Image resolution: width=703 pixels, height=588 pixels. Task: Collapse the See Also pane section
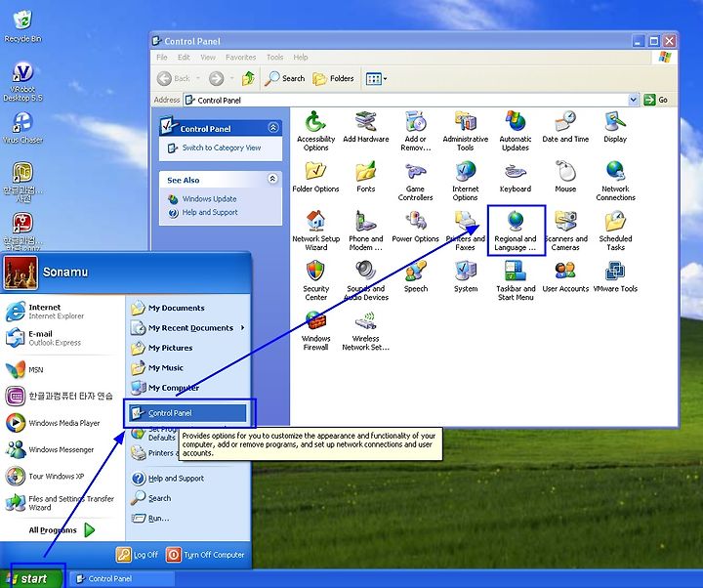[x=272, y=179]
